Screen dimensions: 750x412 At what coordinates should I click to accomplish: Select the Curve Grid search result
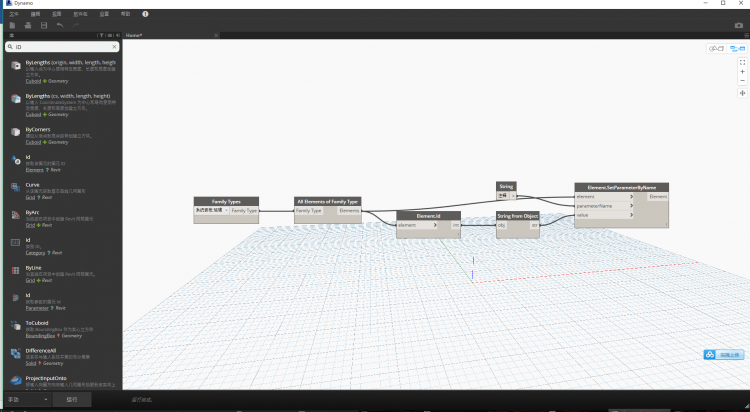click(63, 191)
